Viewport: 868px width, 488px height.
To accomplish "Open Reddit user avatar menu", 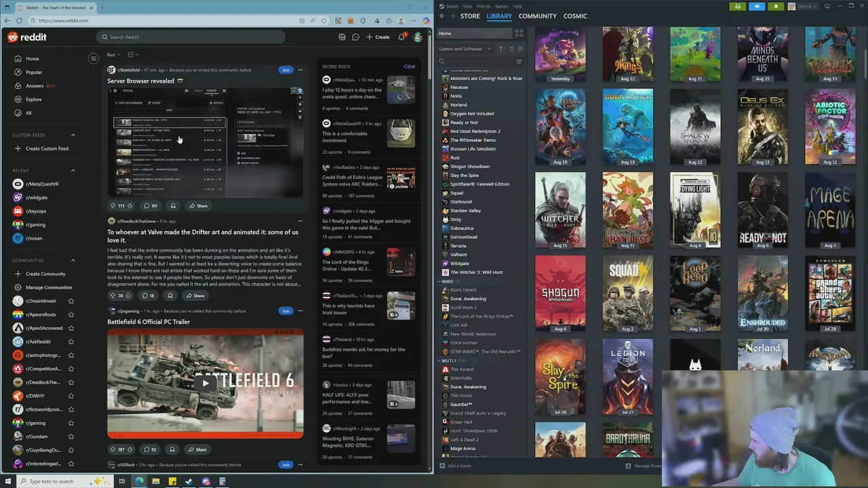I will pos(418,37).
